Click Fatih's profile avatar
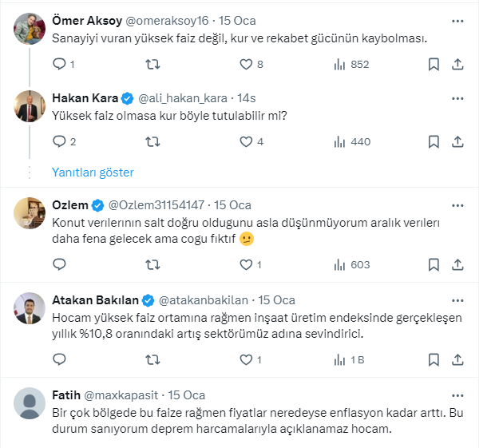This screenshot has height=448, width=495. [x=30, y=402]
